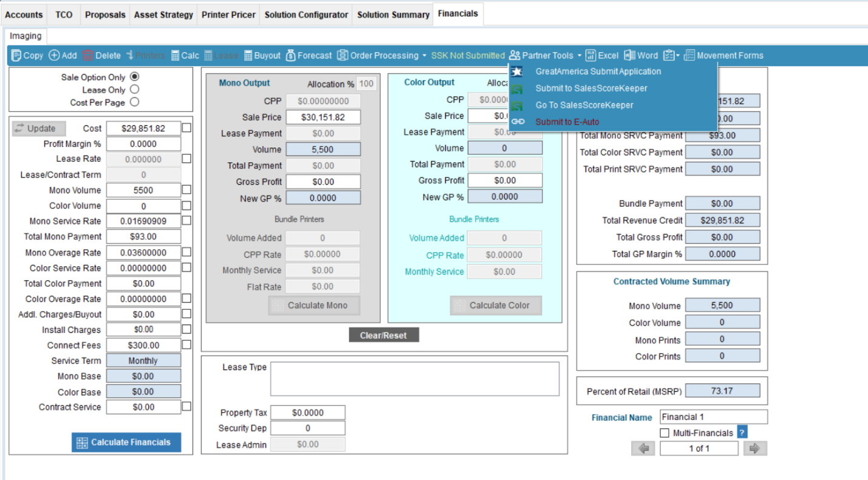Tick the checkbox next to Lease Rate
This screenshot has width=868, height=480.
tap(187, 159)
